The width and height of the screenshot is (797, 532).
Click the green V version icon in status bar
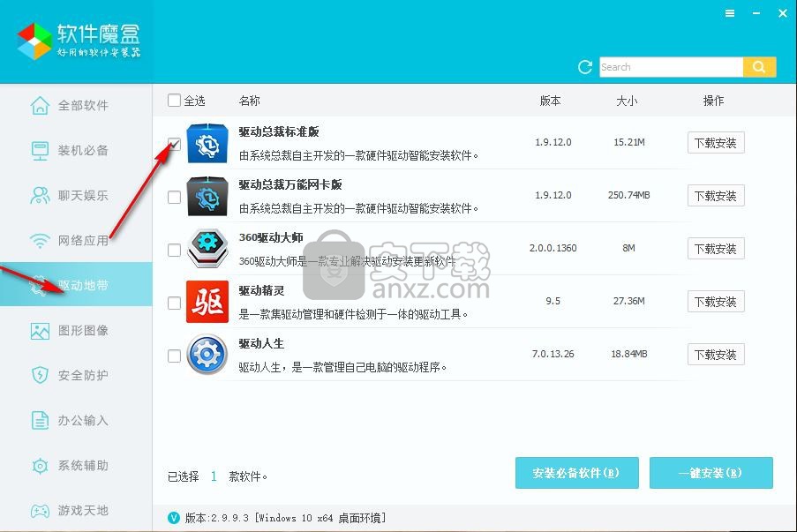[x=174, y=518]
